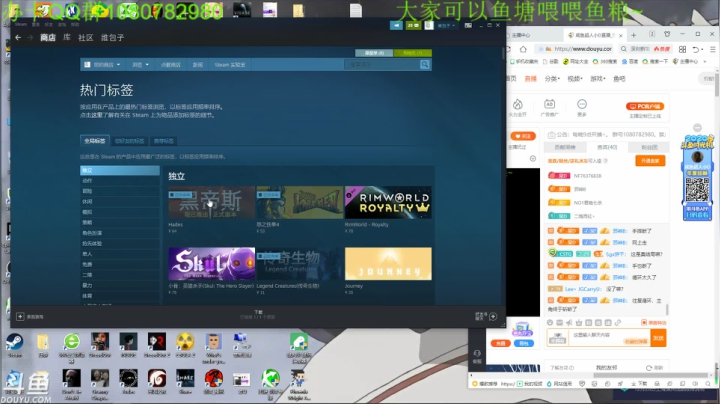Select the 冒险 tag in the tag list
The image size is (720, 404).
point(120,191)
